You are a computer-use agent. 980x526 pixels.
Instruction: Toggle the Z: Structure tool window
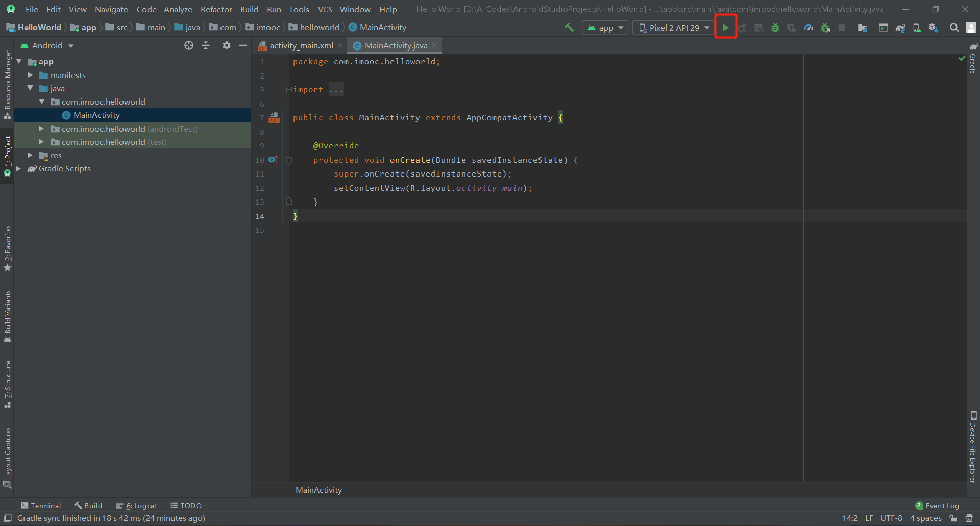click(x=7, y=384)
